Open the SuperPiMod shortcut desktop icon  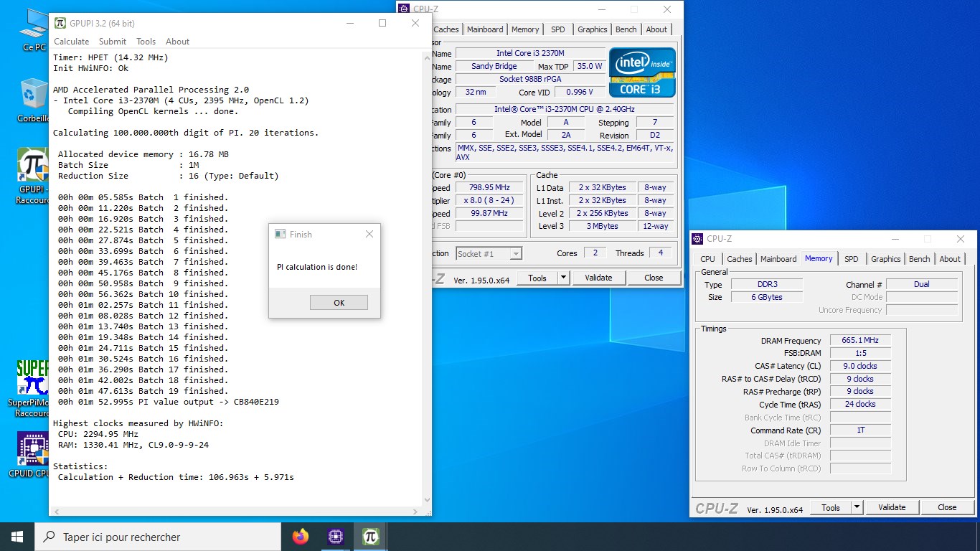tap(33, 387)
